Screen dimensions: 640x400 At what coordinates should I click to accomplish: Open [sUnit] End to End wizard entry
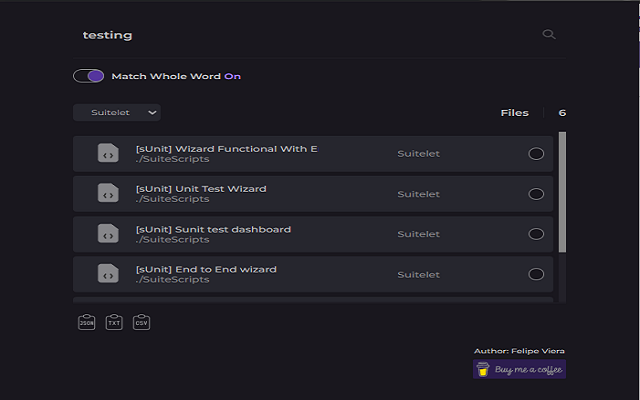click(x=313, y=274)
